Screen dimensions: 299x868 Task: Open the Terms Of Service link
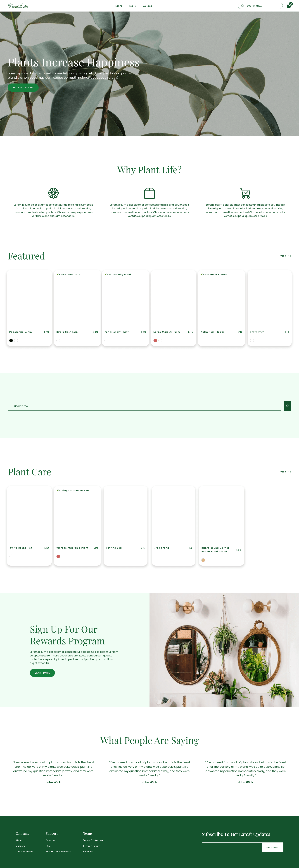click(x=93, y=840)
